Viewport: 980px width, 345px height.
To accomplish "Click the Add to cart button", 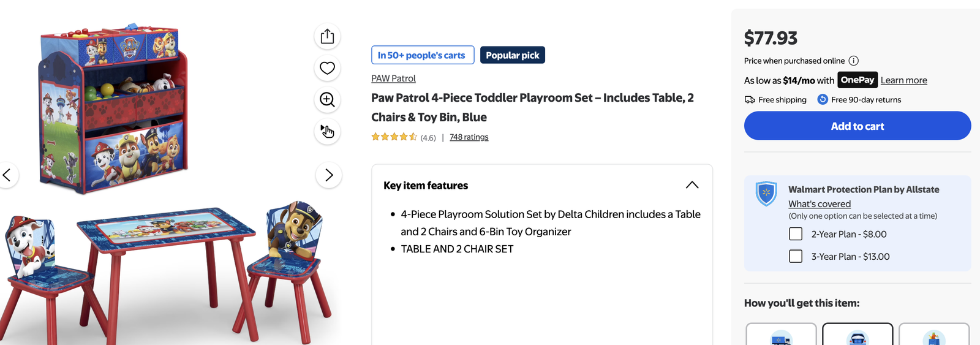I will pyautogui.click(x=857, y=126).
